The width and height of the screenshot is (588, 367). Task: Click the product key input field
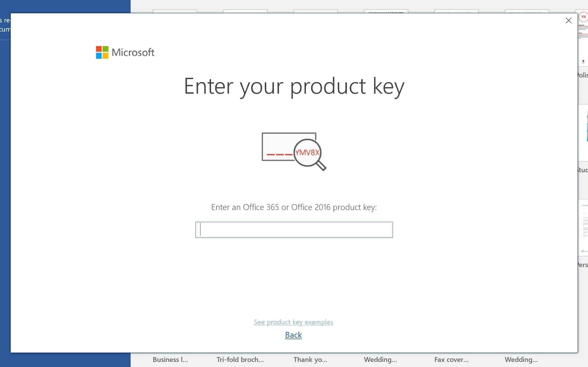[x=294, y=230]
